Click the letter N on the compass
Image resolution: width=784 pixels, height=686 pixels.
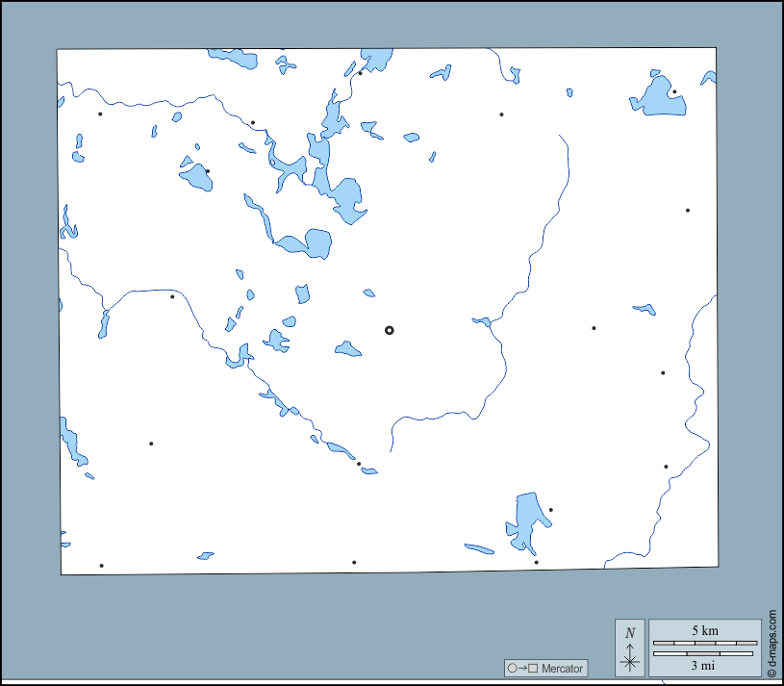point(630,633)
